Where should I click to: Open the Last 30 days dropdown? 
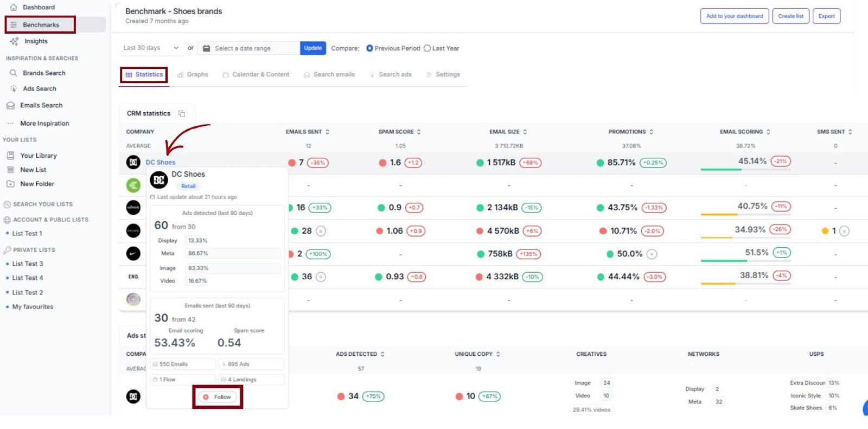click(151, 48)
